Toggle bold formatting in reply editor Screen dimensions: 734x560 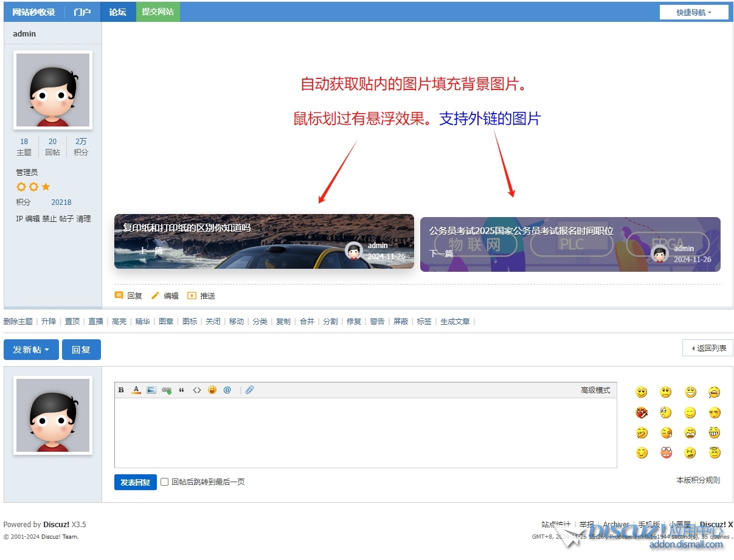(x=121, y=390)
